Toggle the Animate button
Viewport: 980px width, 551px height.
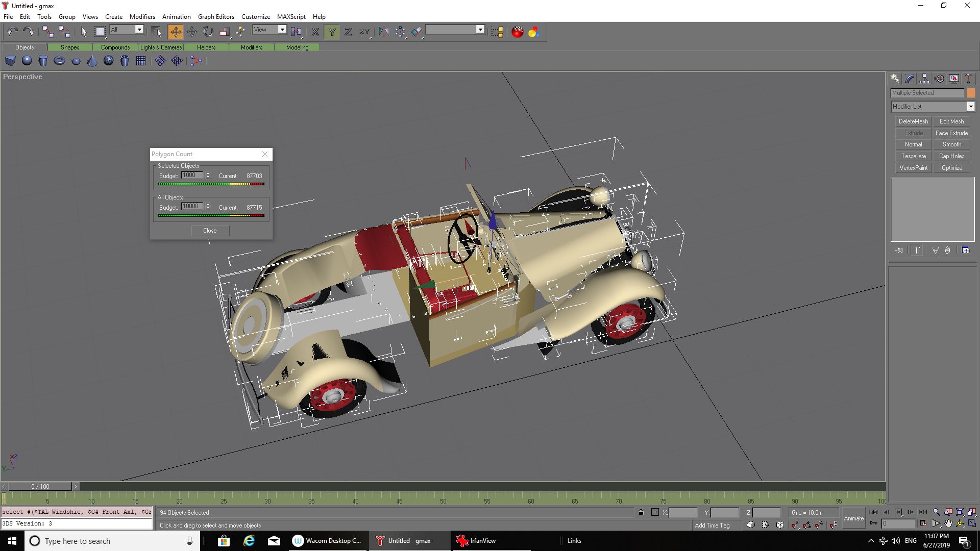(x=853, y=518)
